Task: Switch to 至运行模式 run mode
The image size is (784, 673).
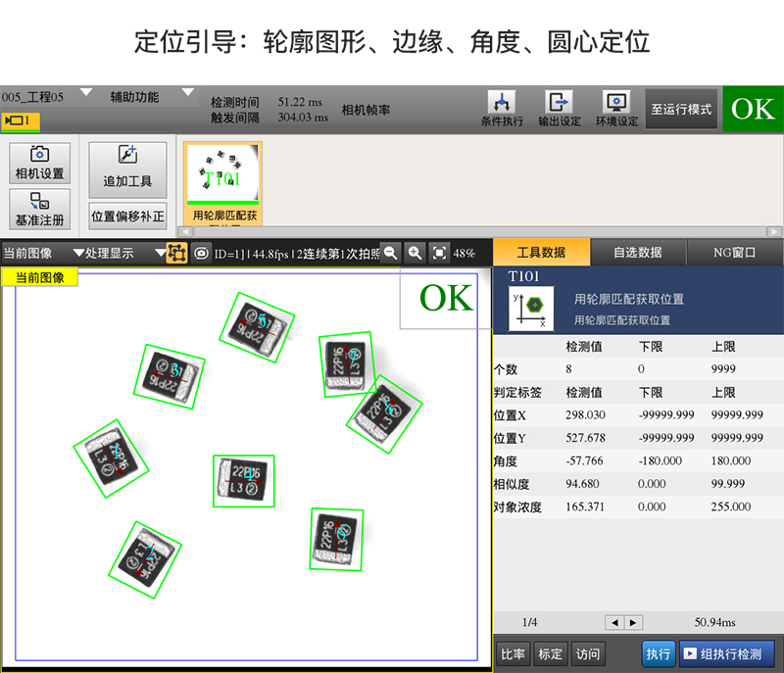Action: (x=681, y=109)
